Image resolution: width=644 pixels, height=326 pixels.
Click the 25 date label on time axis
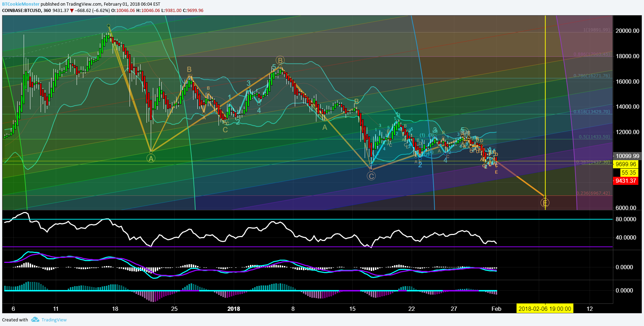[174, 309]
